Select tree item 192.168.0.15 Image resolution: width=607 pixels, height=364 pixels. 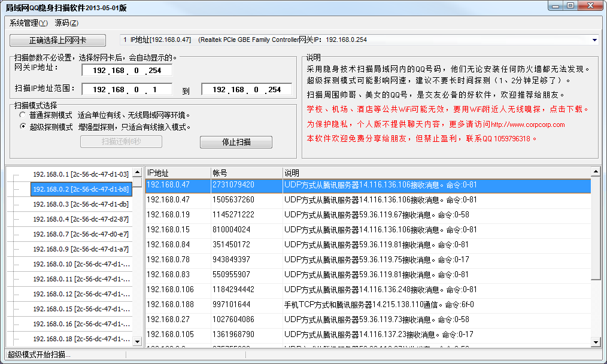tap(81, 309)
